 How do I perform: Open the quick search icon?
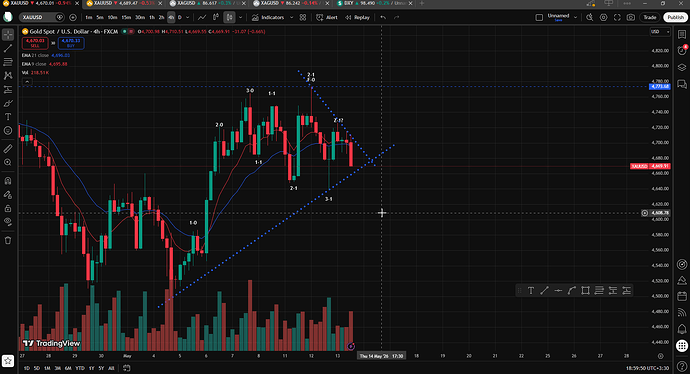590,18
